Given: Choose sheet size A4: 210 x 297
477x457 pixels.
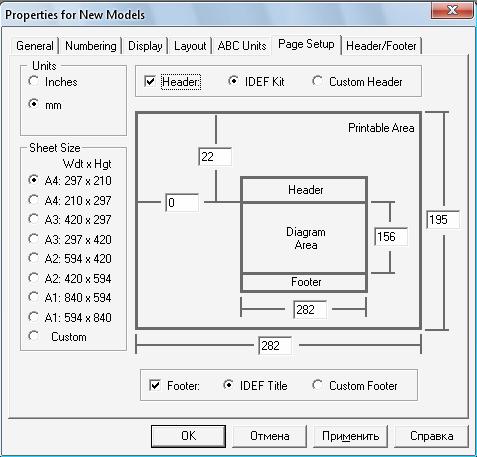Looking at the screenshot, I should [70, 200].
